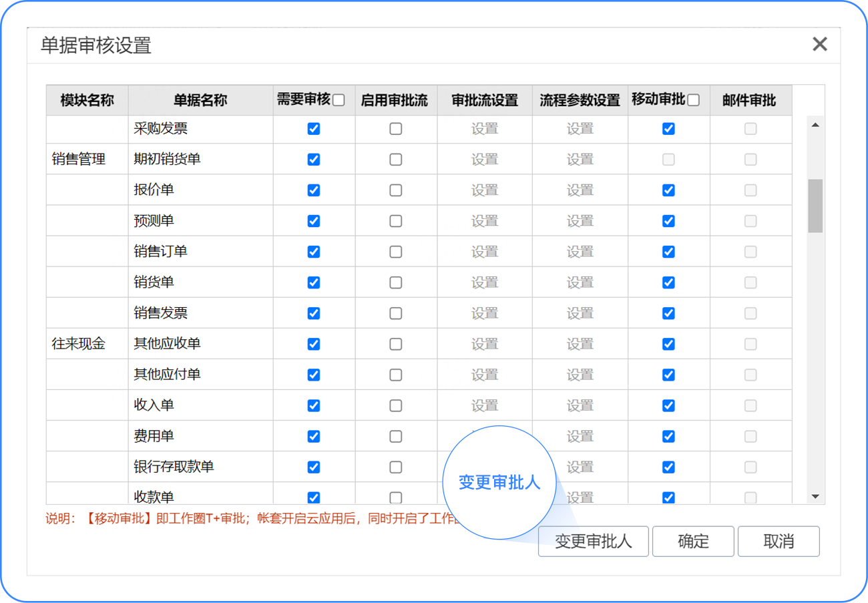Enable 启用审批流 for 银行存取款单
This screenshot has width=868, height=603.
pos(396,467)
